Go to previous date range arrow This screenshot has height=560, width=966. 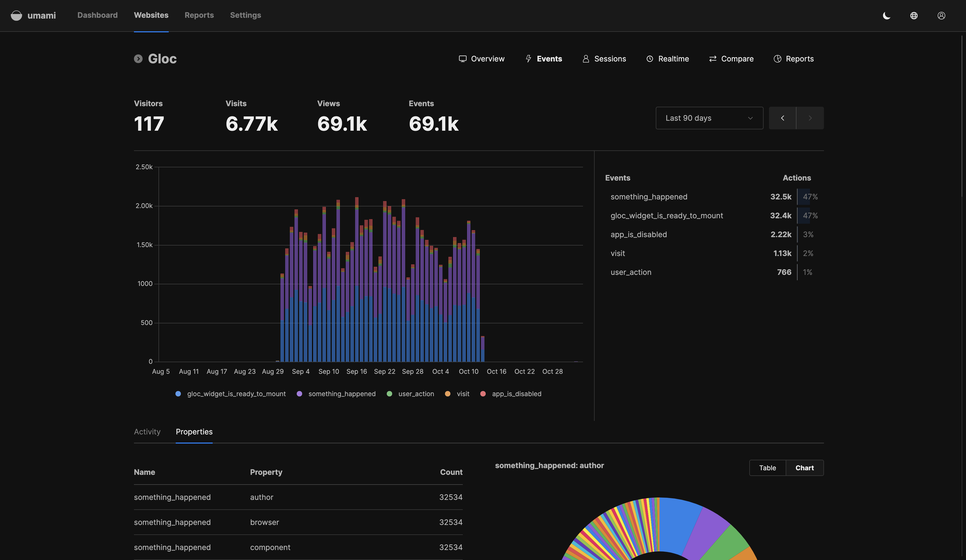click(x=782, y=118)
